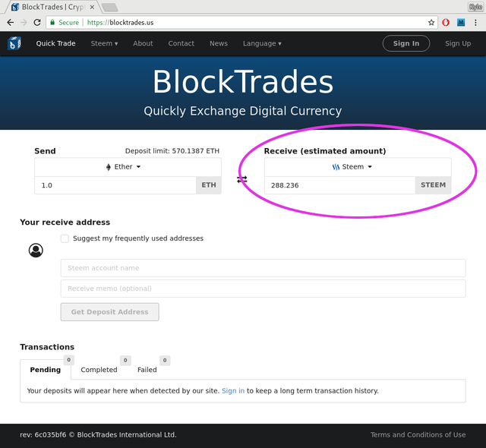
Task: Reload the page with refresh icon
Action: (x=37, y=23)
